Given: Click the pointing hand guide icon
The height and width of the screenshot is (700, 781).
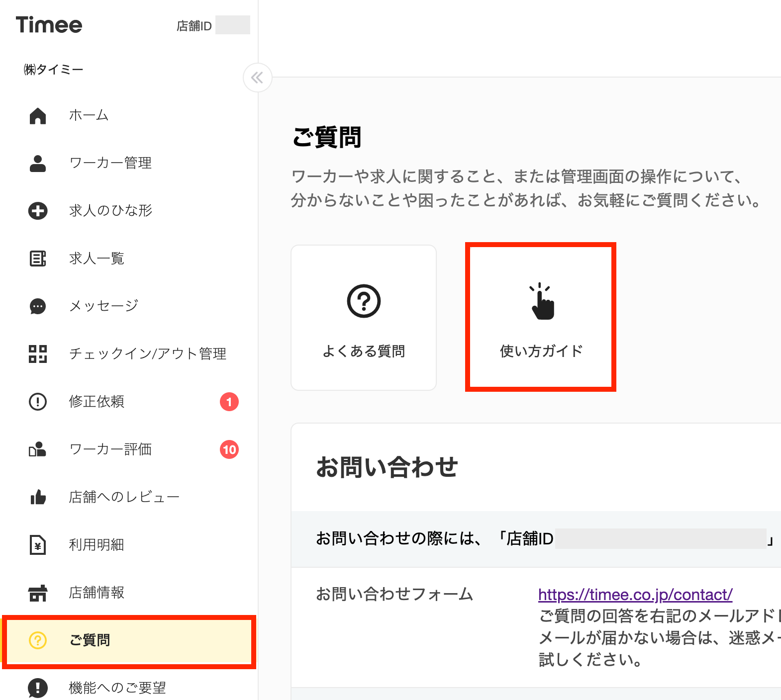Looking at the screenshot, I should pyautogui.click(x=542, y=301).
